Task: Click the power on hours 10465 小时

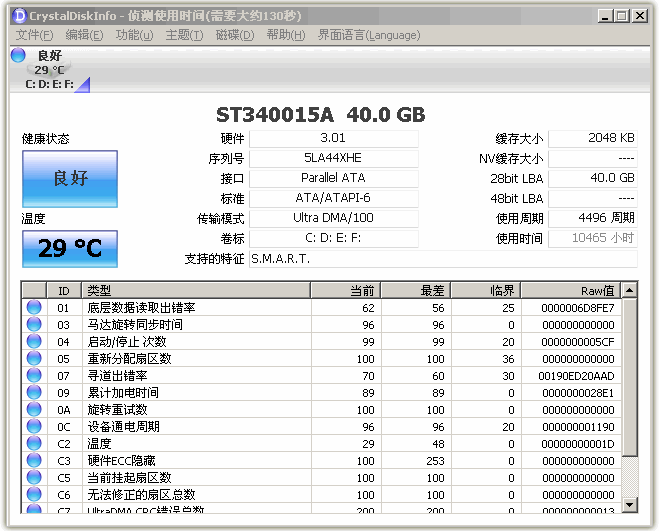Action: (x=593, y=239)
